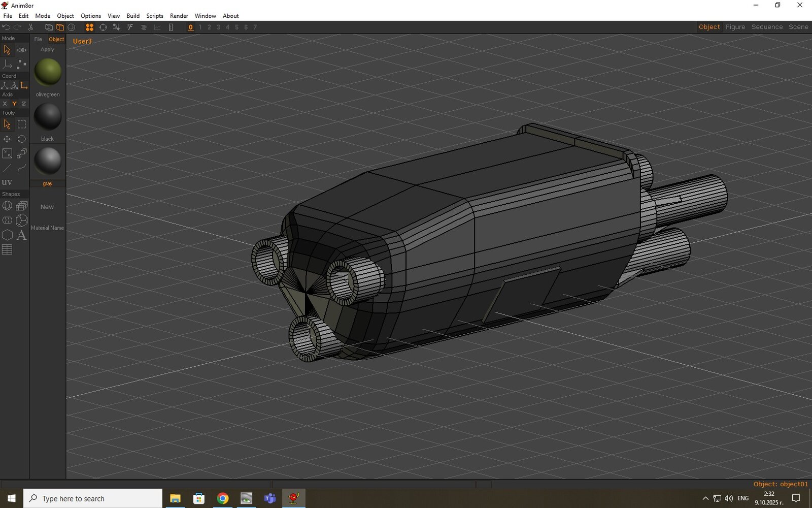Select the olivegreen material sphere
The height and width of the screenshot is (508, 812).
[48, 72]
